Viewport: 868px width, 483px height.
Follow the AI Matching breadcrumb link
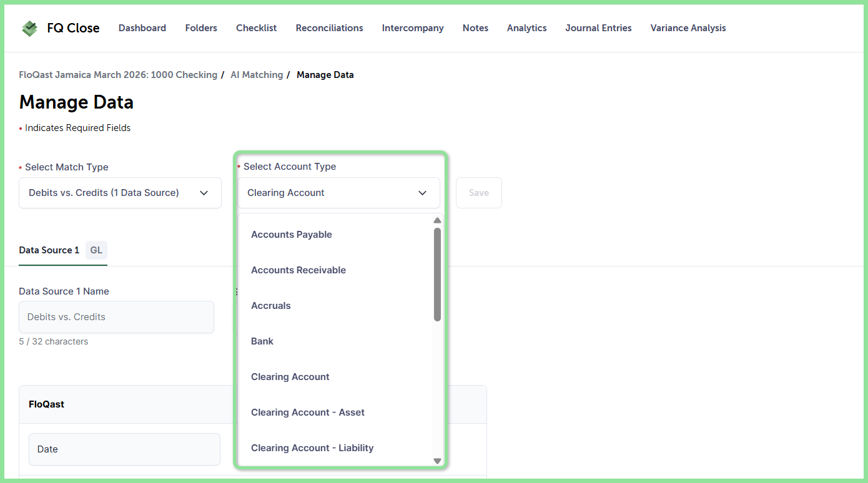click(257, 75)
